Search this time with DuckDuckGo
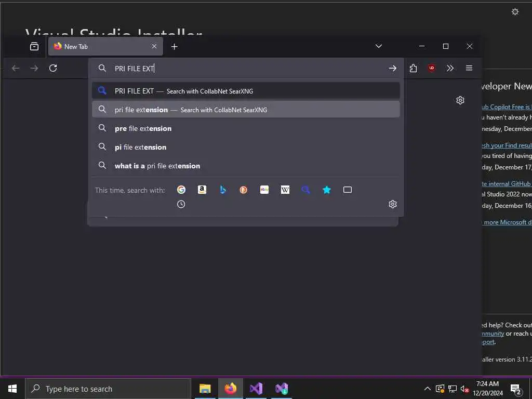The height and width of the screenshot is (399, 532). (244, 190)
